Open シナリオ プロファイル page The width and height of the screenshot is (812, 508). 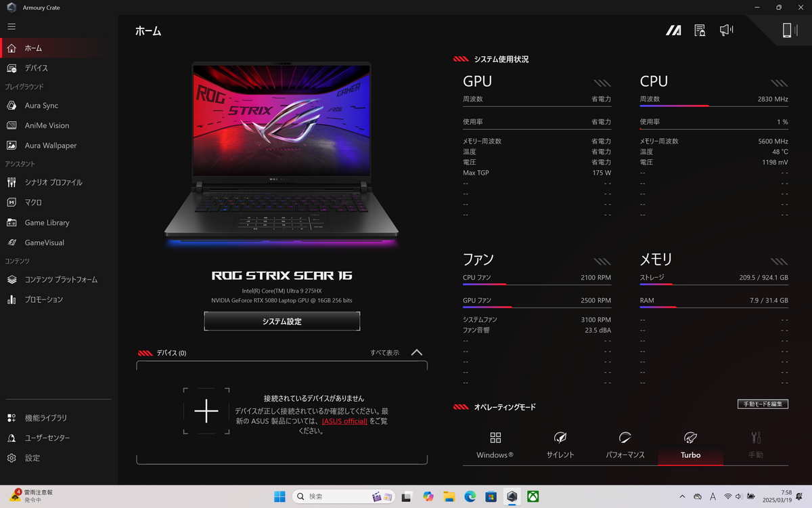pos(59,182)
